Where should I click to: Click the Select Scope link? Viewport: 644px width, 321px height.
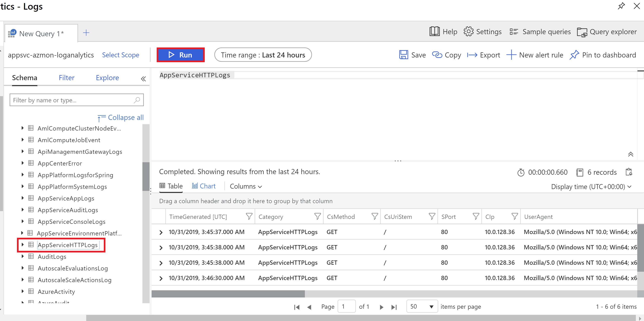click(121, 55)
